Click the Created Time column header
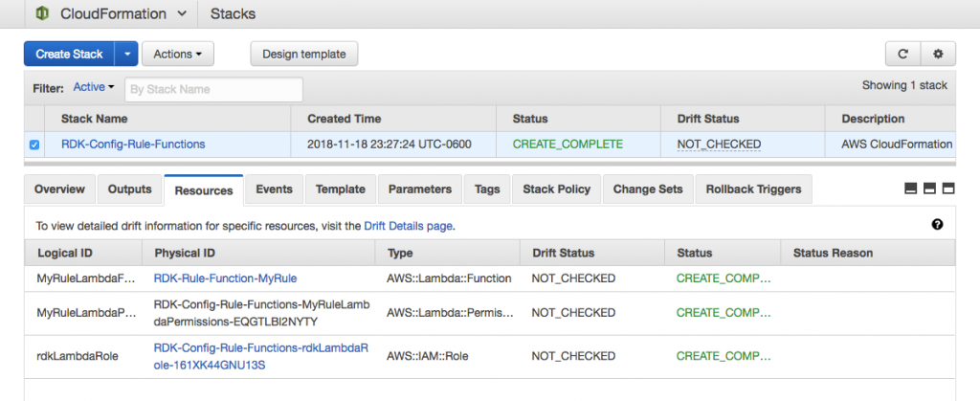 345,119
